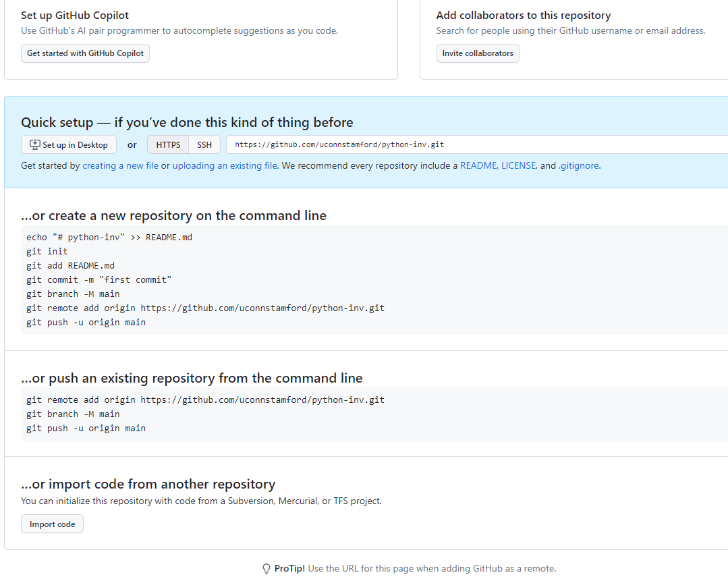Click the git remote add origin line under push existing
Image resolution: width=728 pixels, height=579 pixels.
(205, 399)
